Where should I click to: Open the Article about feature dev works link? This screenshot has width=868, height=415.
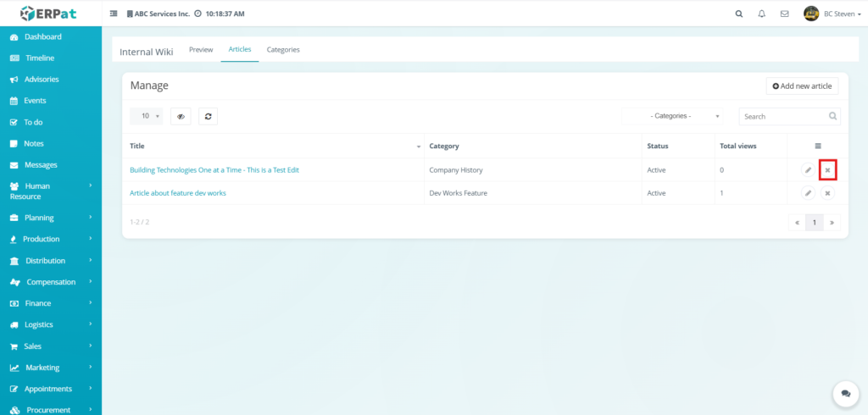(178, 193)
